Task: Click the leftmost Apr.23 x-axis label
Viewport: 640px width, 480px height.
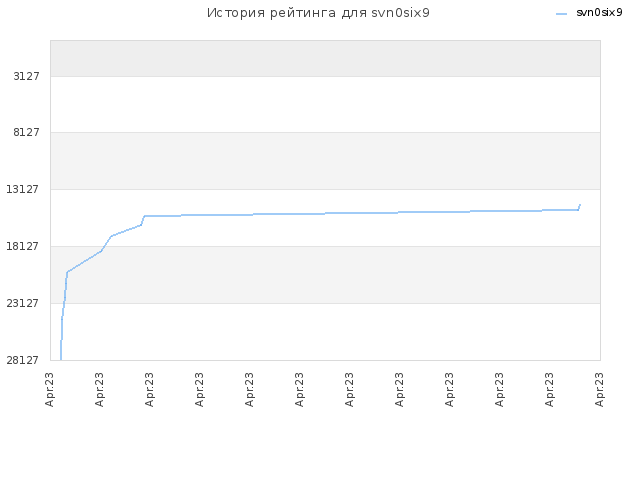Action: click(x=50, y=389)
